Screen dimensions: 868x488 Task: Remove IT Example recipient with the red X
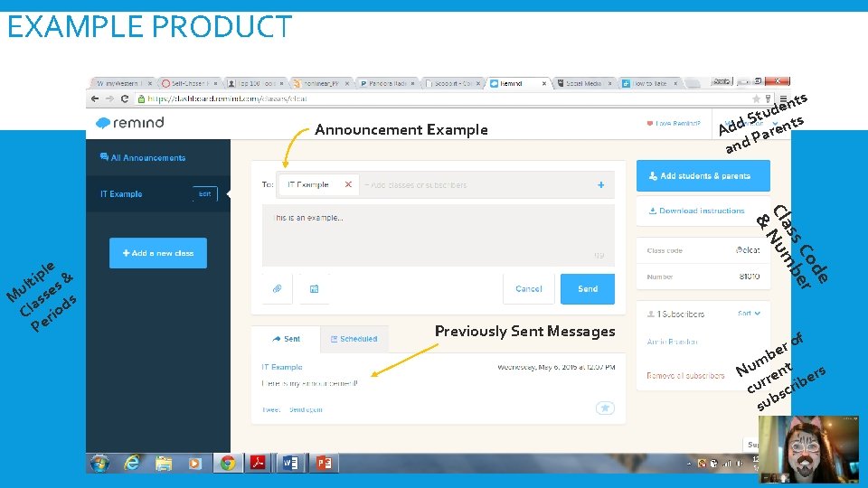coord(348,184)
